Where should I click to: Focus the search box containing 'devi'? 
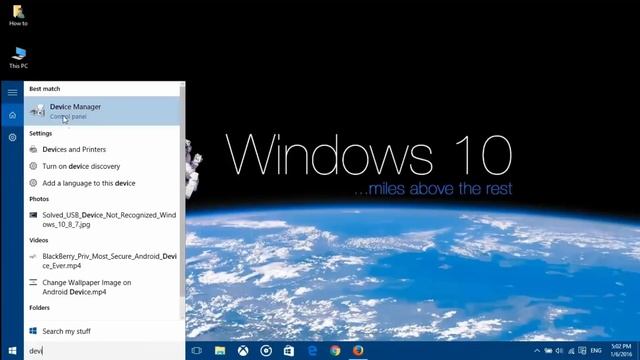104,351
